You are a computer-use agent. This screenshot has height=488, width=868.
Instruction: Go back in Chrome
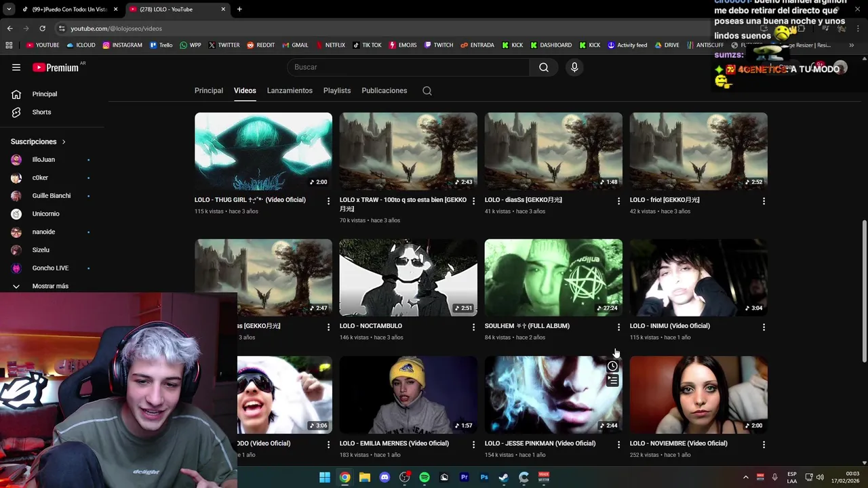[9, 28]
